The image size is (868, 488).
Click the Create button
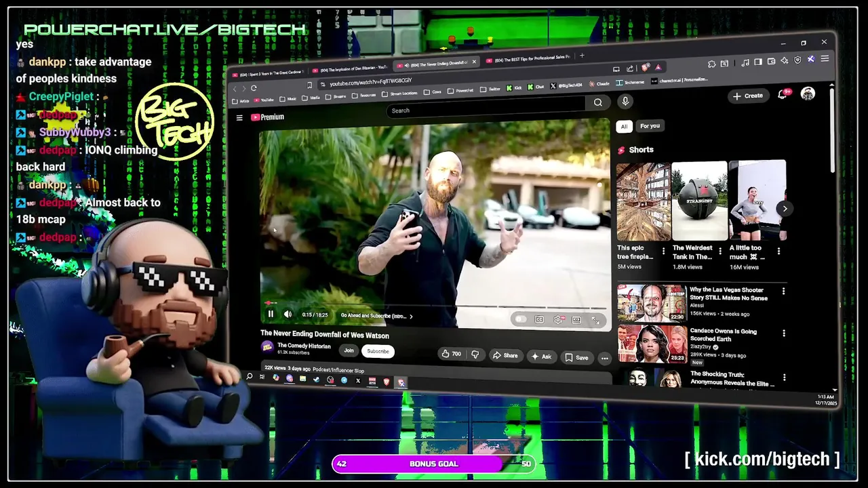coord(747,96)
